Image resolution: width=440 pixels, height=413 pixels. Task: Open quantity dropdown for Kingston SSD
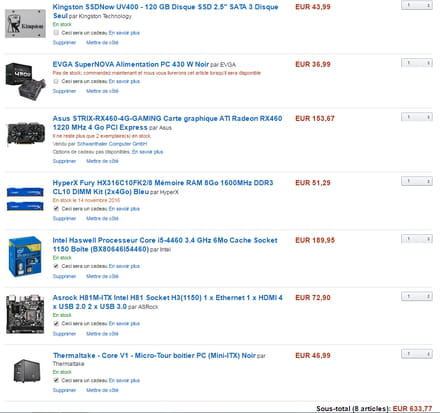417,5
